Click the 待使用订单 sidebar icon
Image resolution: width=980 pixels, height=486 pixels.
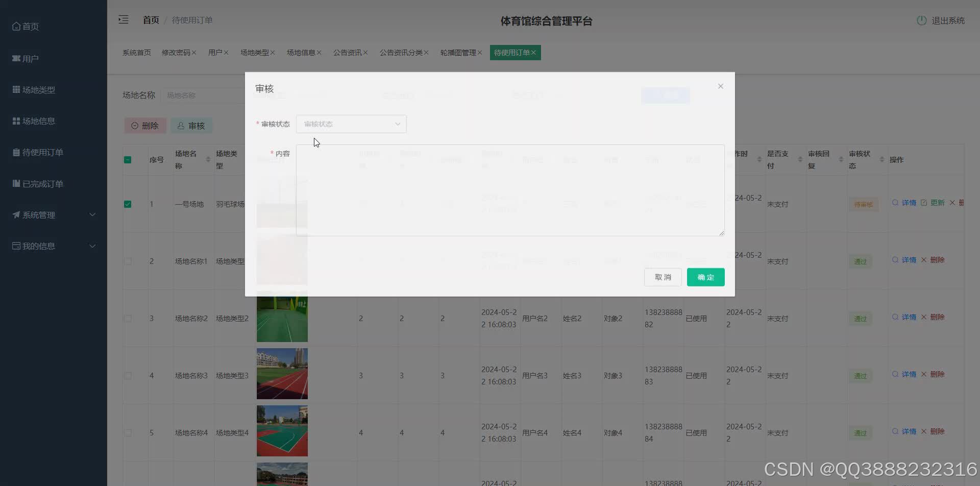coord(16,152)
